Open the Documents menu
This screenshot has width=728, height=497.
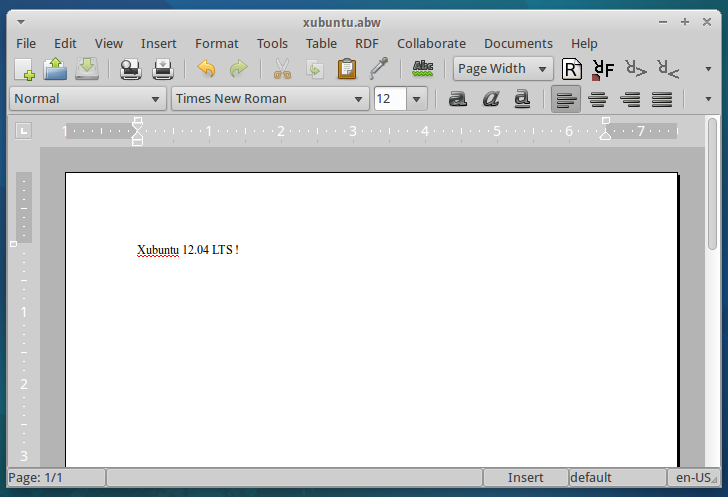coord(519,44)
